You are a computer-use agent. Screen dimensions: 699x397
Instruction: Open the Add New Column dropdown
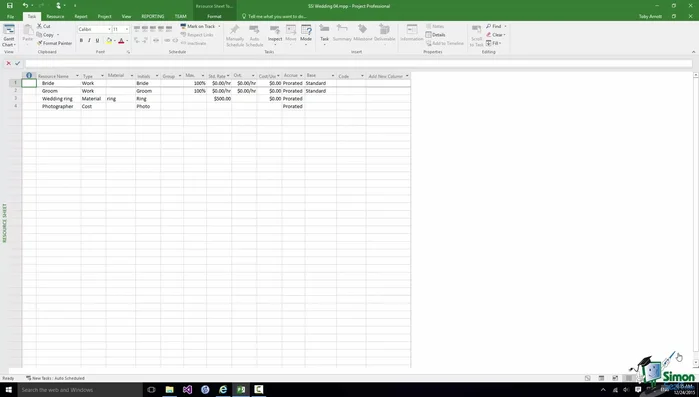coord(407,76)
